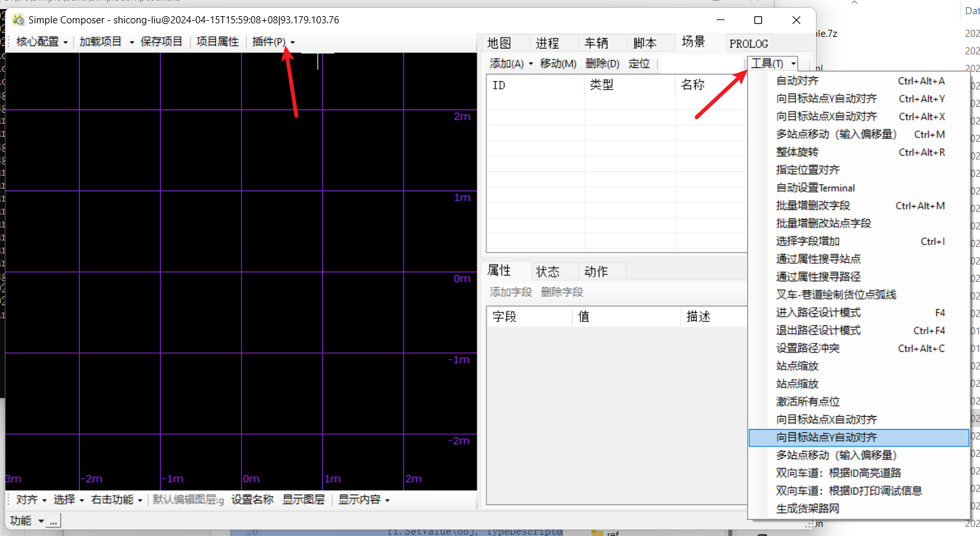Image resolution: width=980 pixels, height=536 pixels.
Task: Choose 自动设置Terminal menu entry
Action: point(815,188)
